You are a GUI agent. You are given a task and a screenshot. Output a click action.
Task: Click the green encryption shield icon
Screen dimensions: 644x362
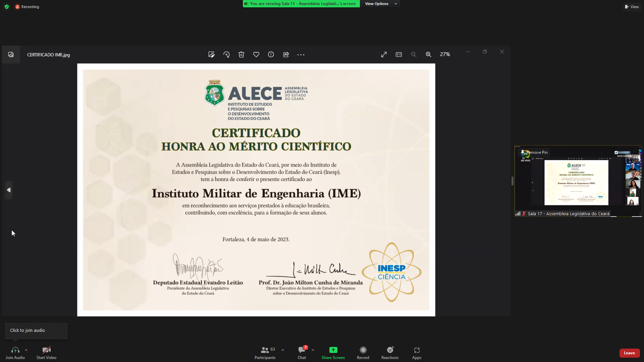coord(7,7)
